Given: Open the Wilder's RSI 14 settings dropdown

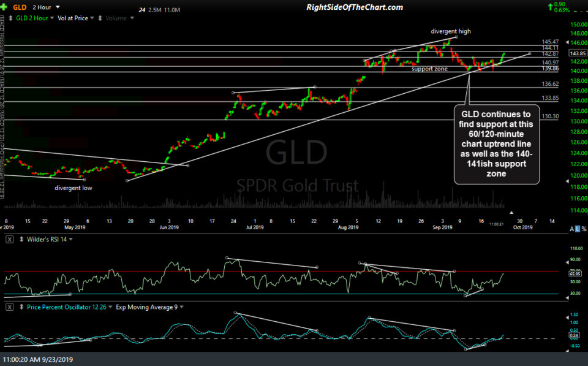Looking at the screenshot, I should (70, 240).
